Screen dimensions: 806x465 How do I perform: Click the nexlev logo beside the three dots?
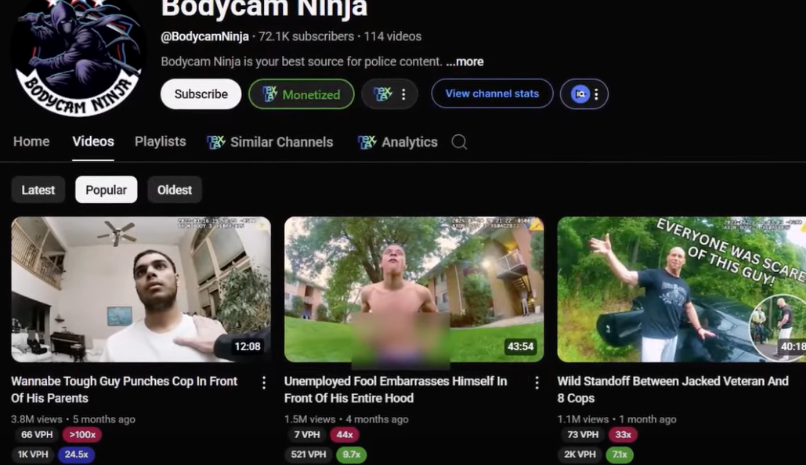[x=382, y=94]
